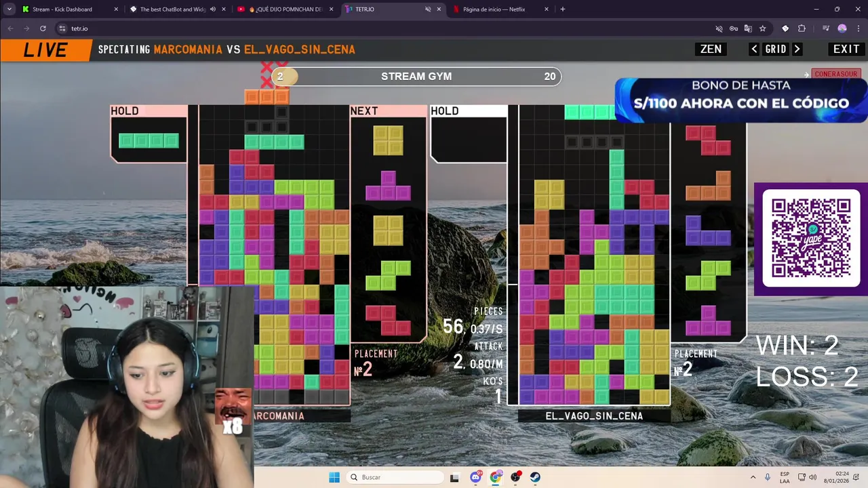The image size is (868, 488).
Task: Open Discord from the taskbar
Action: pos(476,477)
